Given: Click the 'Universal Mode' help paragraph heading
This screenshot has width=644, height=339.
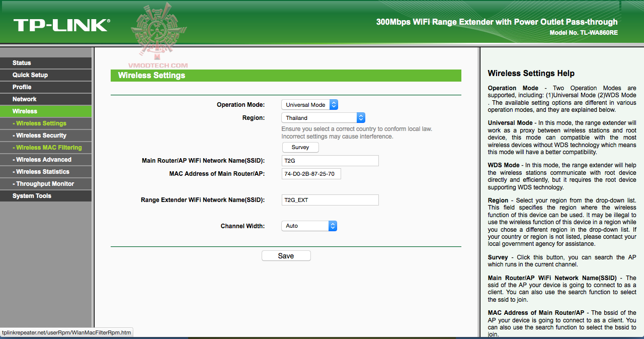Looking at the screenshot, I should tap(510, 122).
